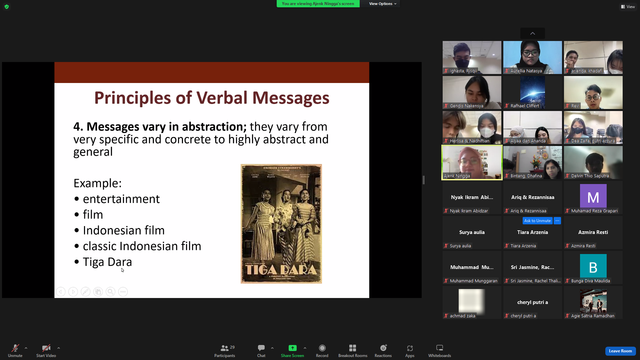Image resolution: width=640 pixels, height=360 pixels.
Task: Select Azmira Resti's tile
Action: pos(593,233)
